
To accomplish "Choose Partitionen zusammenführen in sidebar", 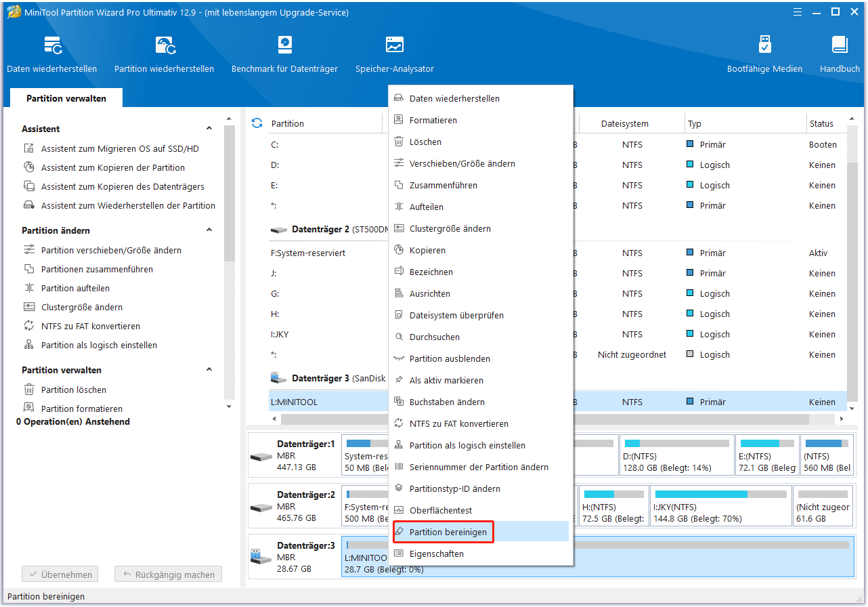I will [89, 269].
